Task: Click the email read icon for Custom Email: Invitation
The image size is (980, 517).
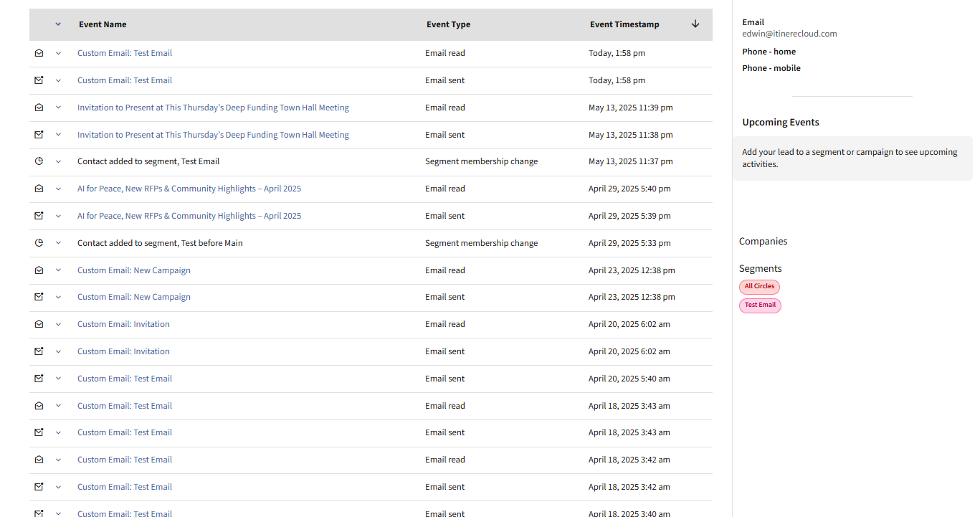Action: click(x=39, y=324)
